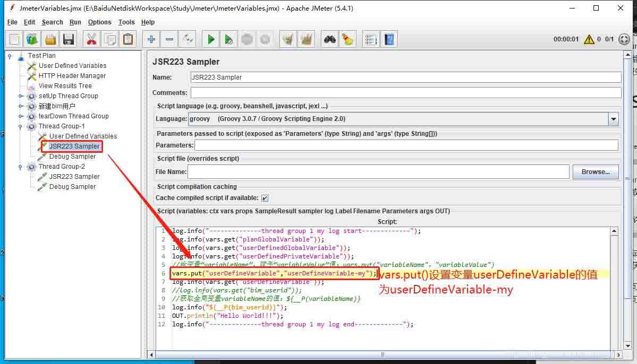This screenshot has height=364, width=637.
Task: Click the Open folder toolbar icon
Action: (50, 39)
